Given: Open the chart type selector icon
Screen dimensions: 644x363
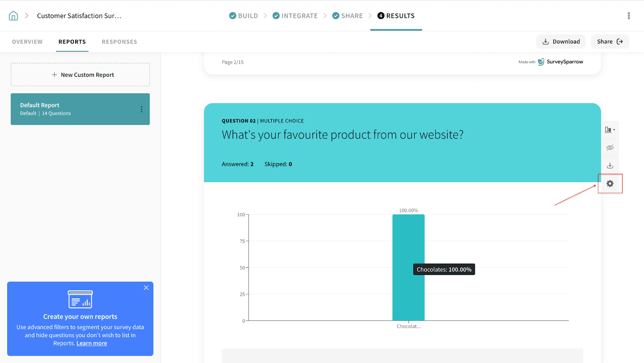Looking at the screenshot, I should click(610, 130).
